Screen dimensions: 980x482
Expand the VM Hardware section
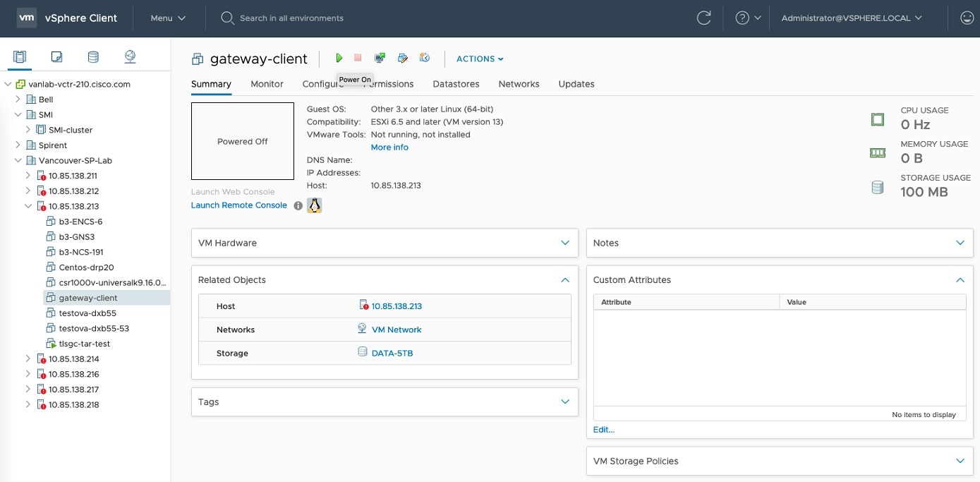[x=564, y=242]
